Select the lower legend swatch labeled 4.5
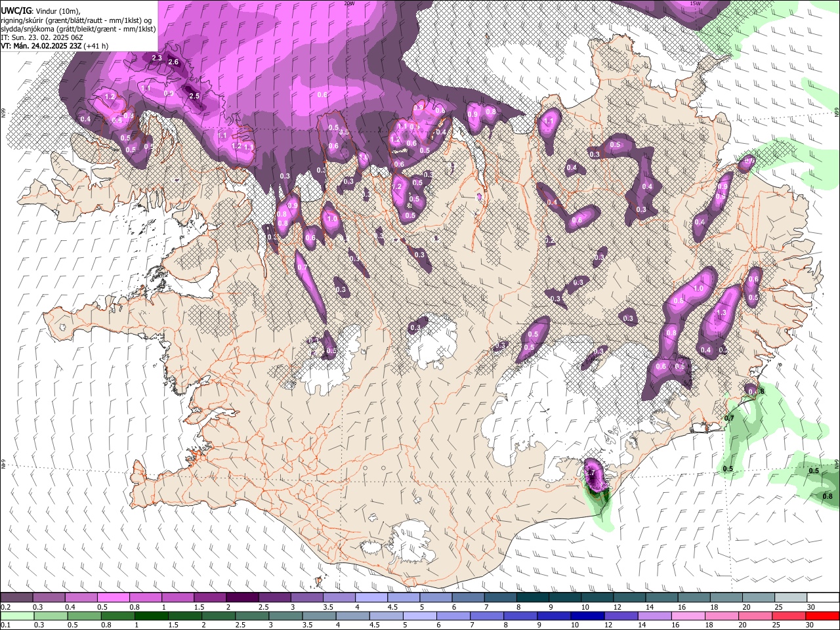 [387, 616]
